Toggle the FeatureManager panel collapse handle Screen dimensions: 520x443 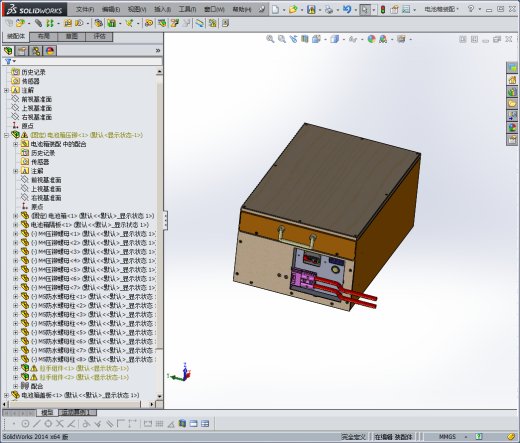coord(165,220)
